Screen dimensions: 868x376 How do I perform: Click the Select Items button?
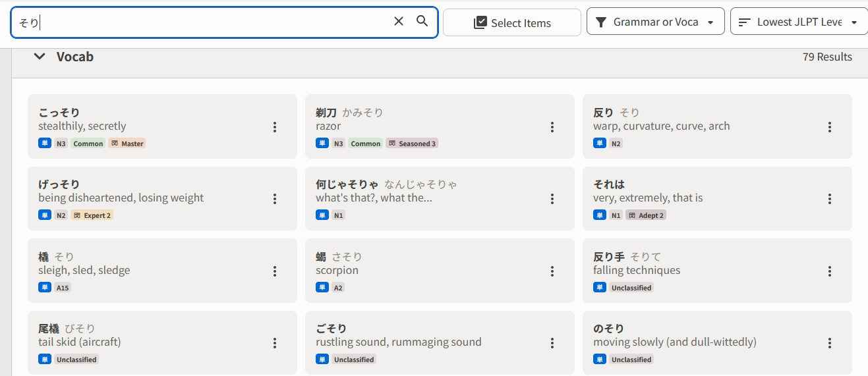(512, 22)
